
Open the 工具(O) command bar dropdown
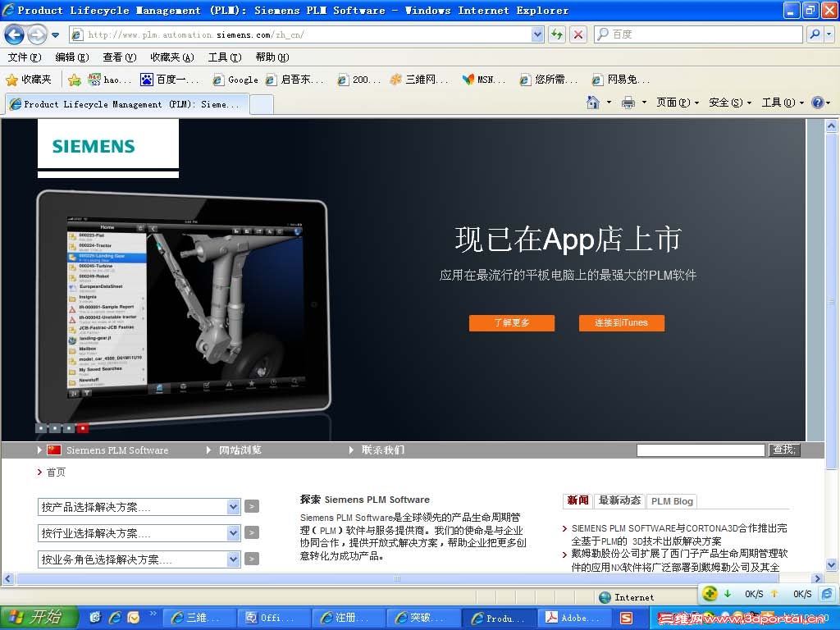point(783,103)
